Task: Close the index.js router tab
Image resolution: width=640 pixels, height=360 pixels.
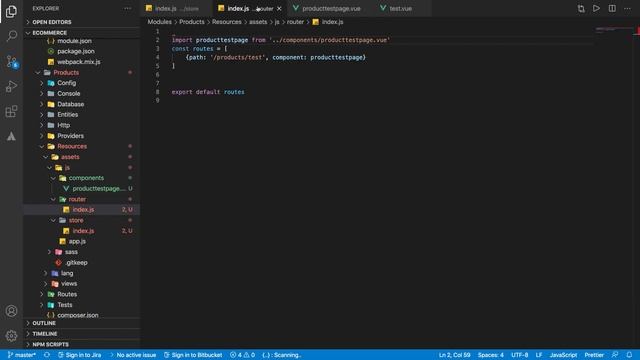Action: coord(279,9)
